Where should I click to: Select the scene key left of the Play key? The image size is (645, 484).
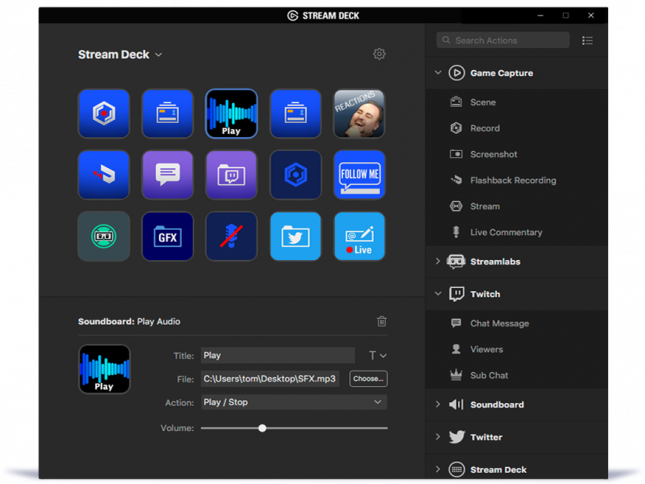[x=167, y=113]
